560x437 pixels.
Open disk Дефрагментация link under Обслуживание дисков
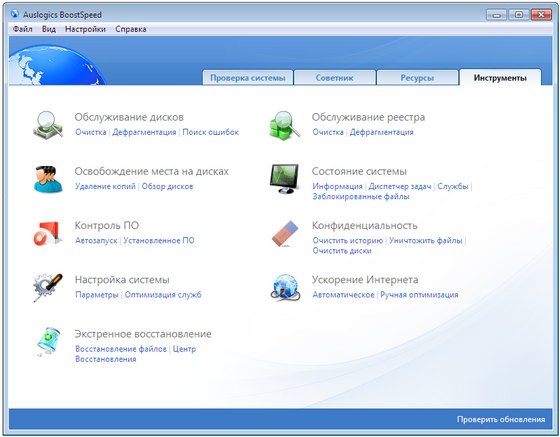coord(144,132)
